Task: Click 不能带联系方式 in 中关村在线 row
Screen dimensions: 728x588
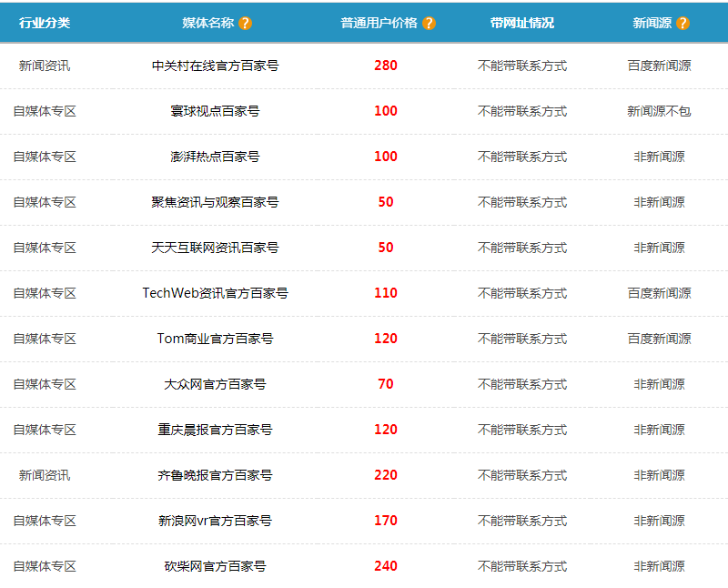Action: pyautogui.click(x=522, y=66)
